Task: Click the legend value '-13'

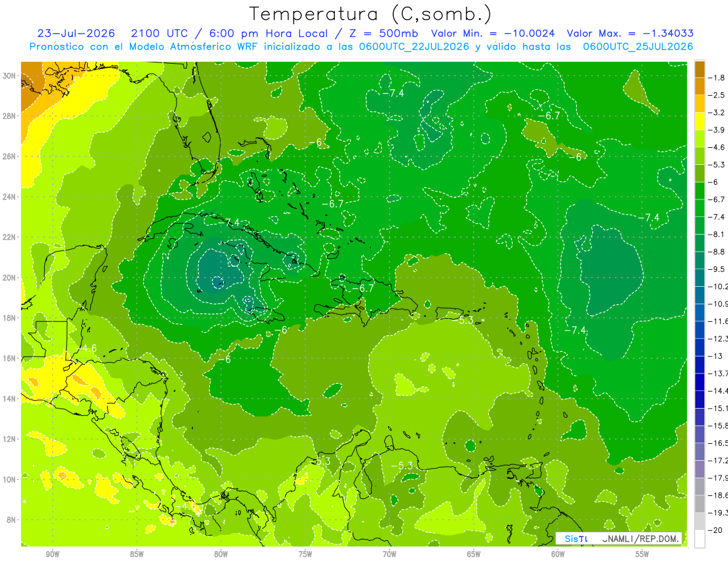Action: [714, 356]
